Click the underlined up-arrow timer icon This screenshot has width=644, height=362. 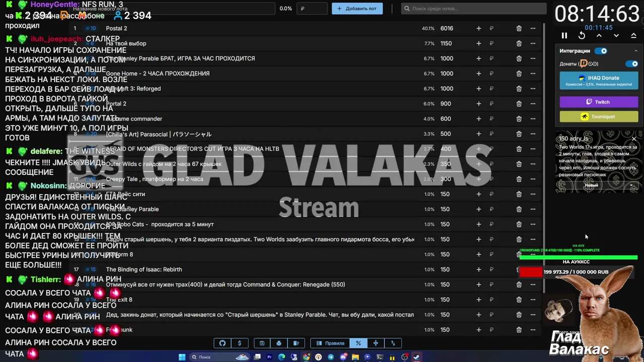tap(633, 36)
